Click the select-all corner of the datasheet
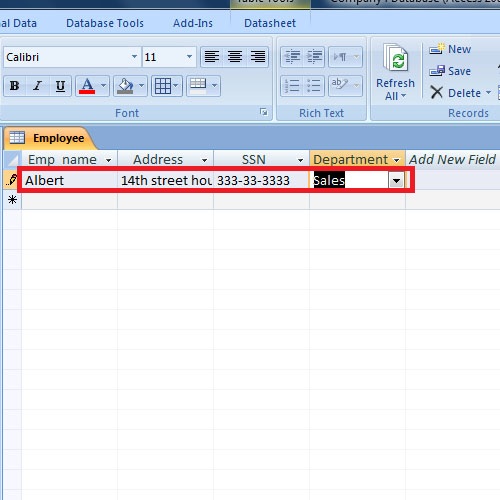Screen dimensions: 500x500 click(12, 160)
